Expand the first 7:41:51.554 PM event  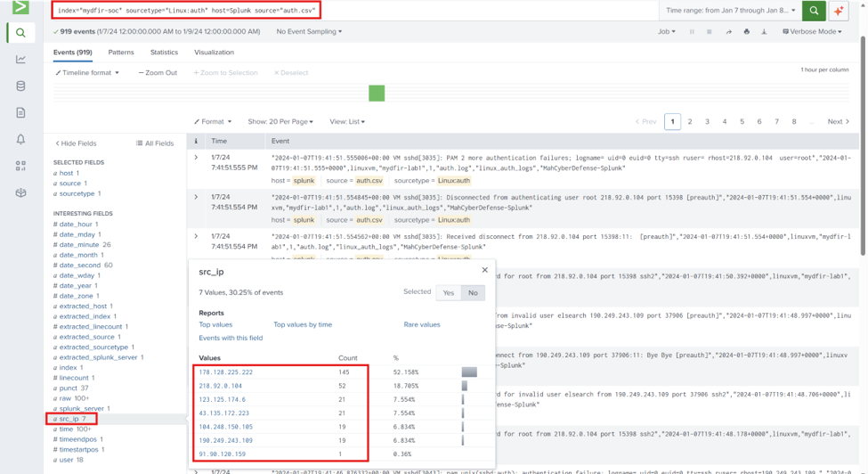tap(196, 197)
